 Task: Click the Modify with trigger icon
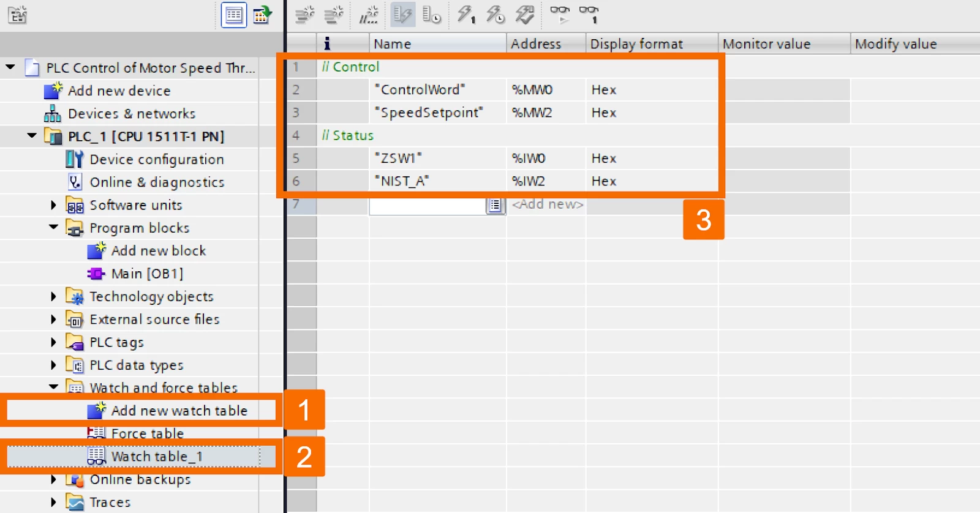click(496, 15)
